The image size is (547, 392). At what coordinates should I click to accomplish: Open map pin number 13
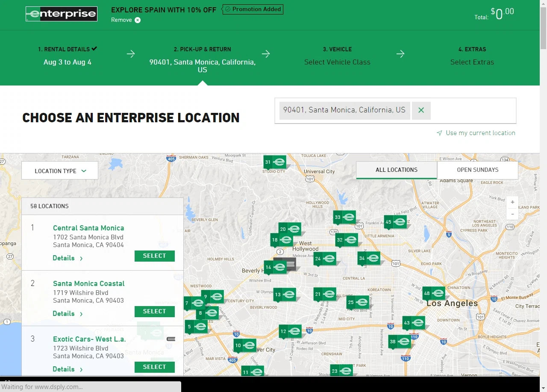285,295
